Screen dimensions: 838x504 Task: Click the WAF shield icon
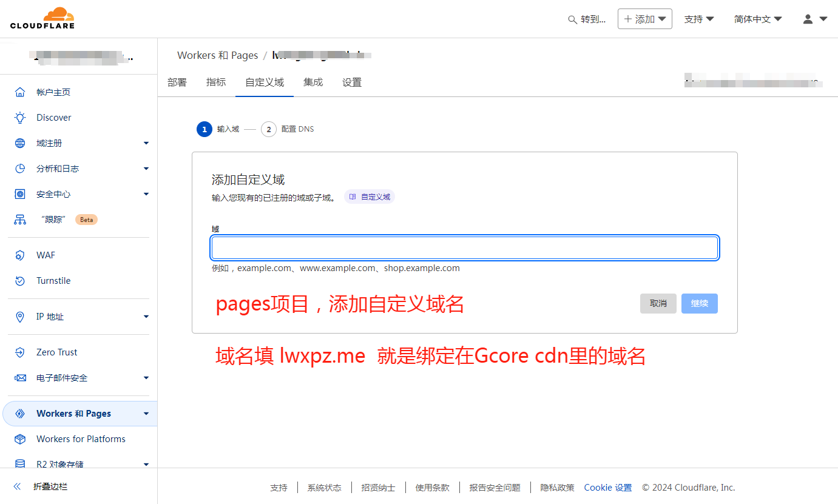(x=20, y=255)
